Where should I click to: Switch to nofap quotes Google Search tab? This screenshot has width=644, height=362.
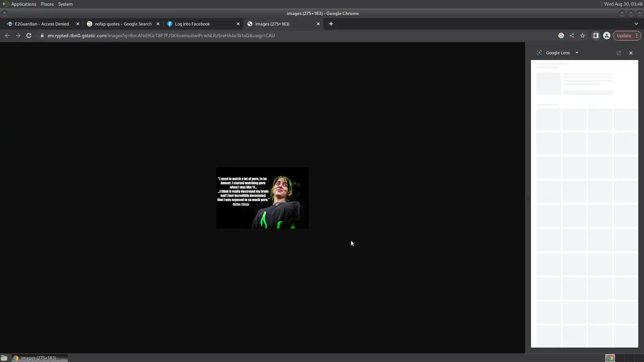[123, 24]
